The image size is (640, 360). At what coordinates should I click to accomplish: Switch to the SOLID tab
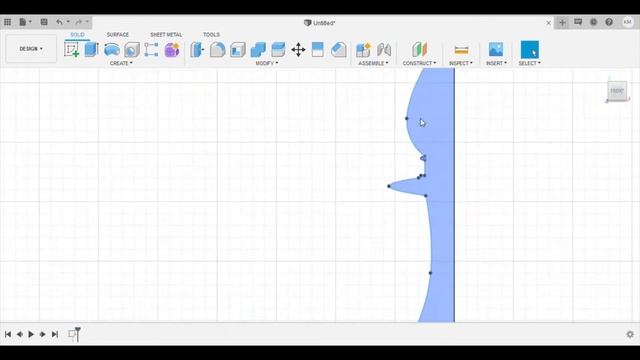click(x=78, y=35)
